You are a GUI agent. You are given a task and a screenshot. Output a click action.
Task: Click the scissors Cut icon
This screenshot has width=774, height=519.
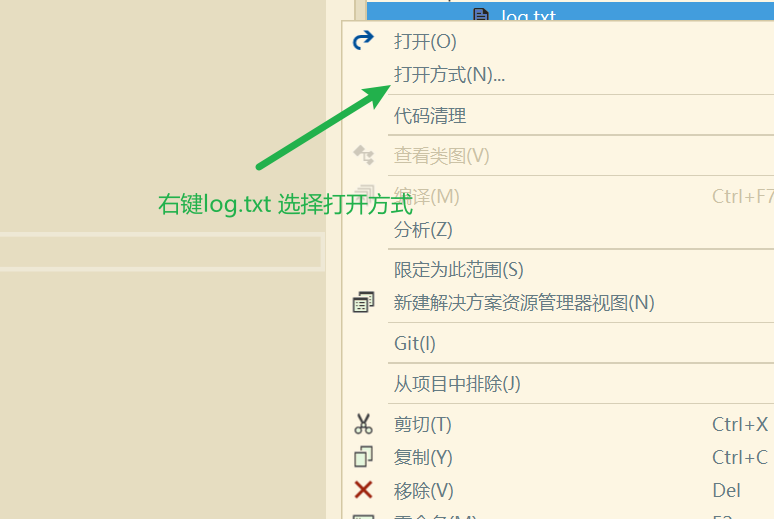[x=363, y=424]
